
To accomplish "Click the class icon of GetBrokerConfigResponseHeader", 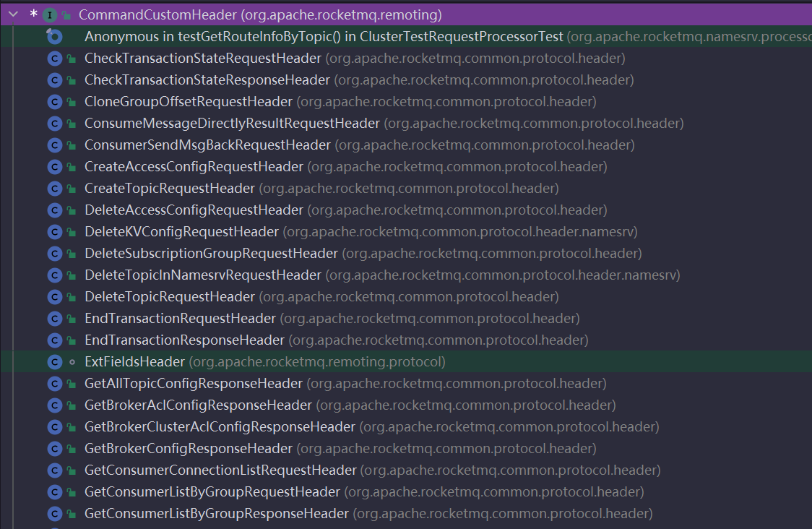I will coord(54,449).
